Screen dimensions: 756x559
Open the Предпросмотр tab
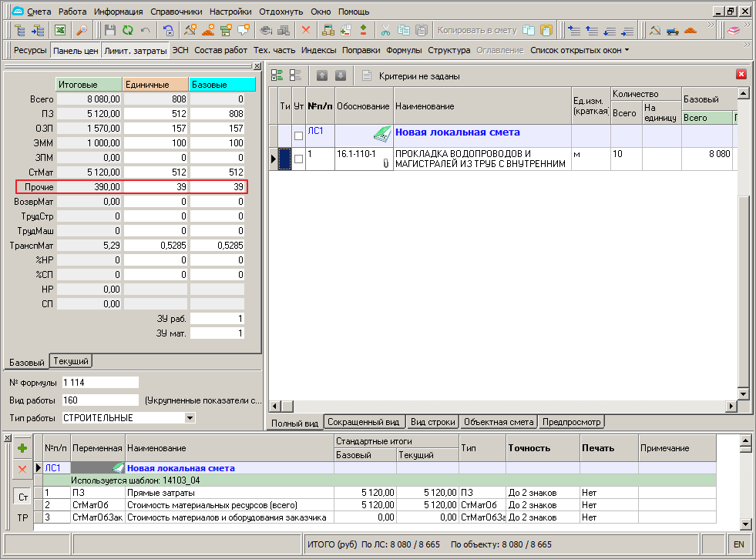[571, 422]
